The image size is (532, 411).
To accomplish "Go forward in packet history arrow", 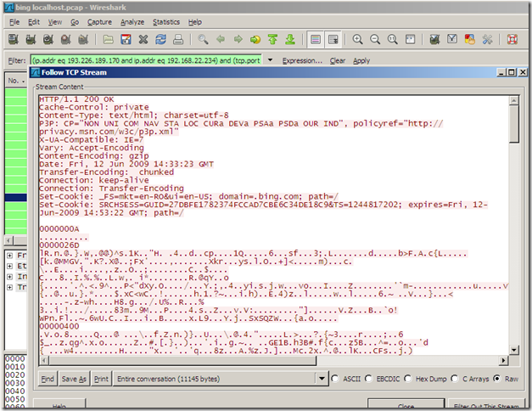I will 238,39.
